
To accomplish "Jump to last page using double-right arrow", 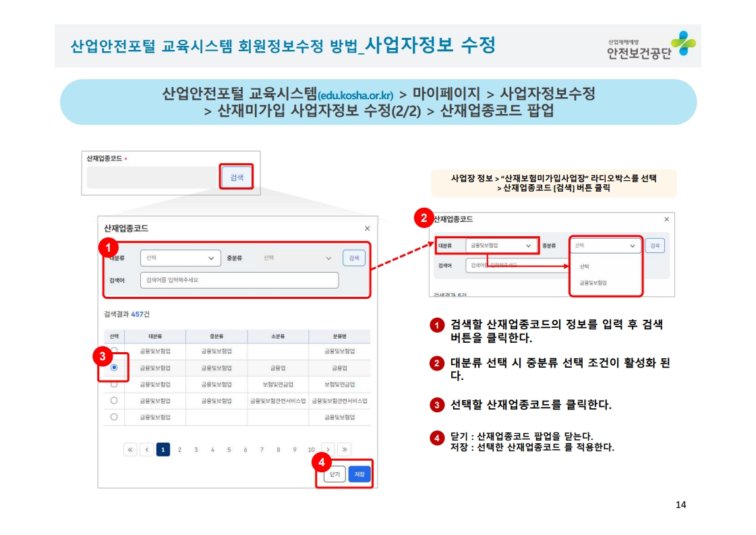I will click(x=344, y=449).
